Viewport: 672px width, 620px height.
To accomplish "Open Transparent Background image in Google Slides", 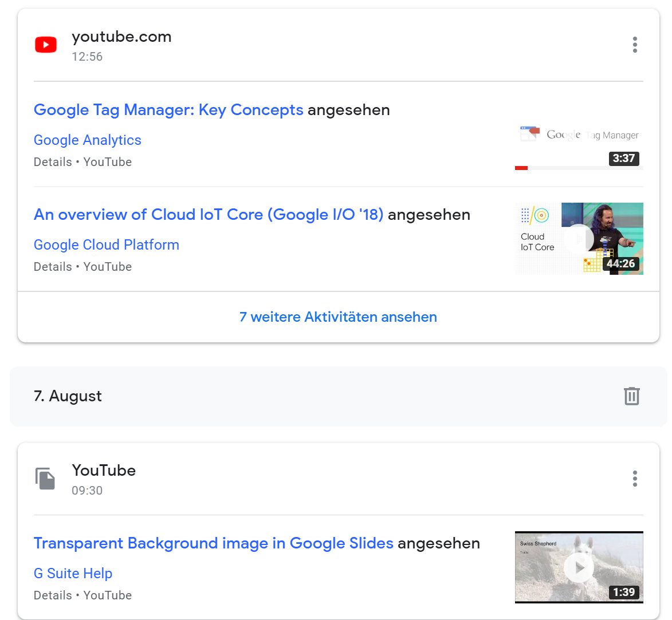I will click(x=213, y=543).
